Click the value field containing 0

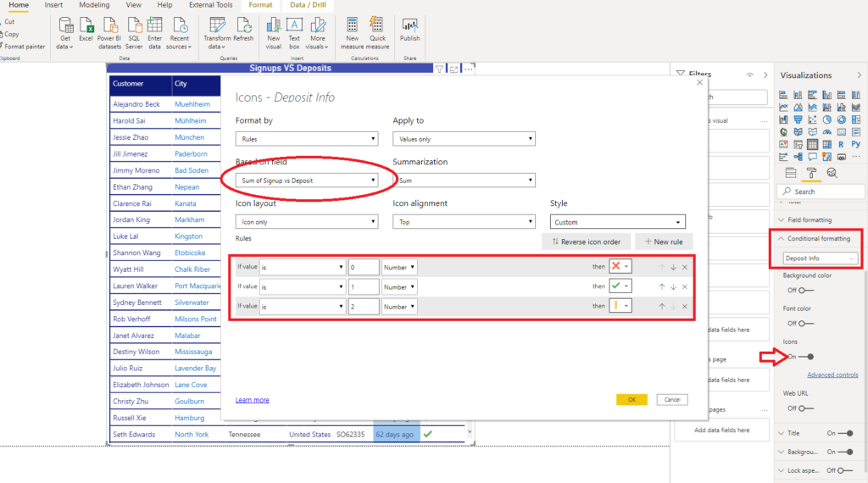tap(364, 267)
